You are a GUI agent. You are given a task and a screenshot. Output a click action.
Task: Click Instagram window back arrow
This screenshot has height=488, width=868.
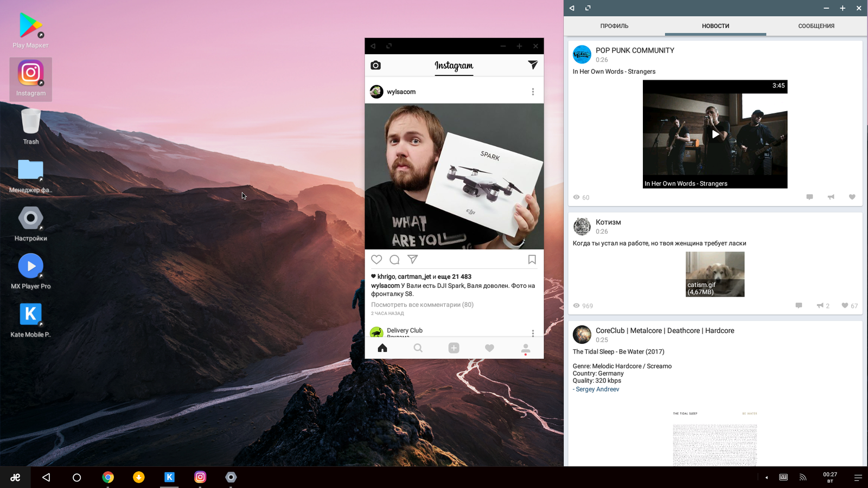tap(373, 46)
